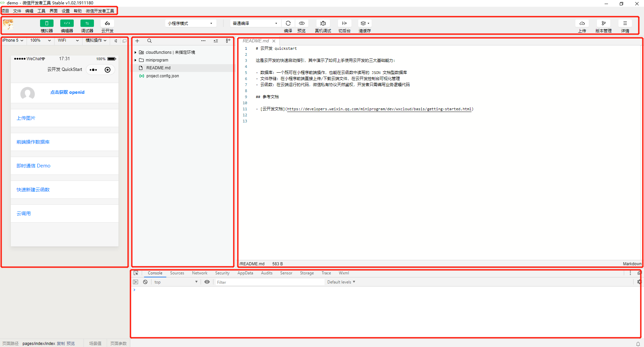Click the console Filter input field
Image resolution: width=644 pixels, height=347 pixels.
pyautogui.click(x=270, y=282)
